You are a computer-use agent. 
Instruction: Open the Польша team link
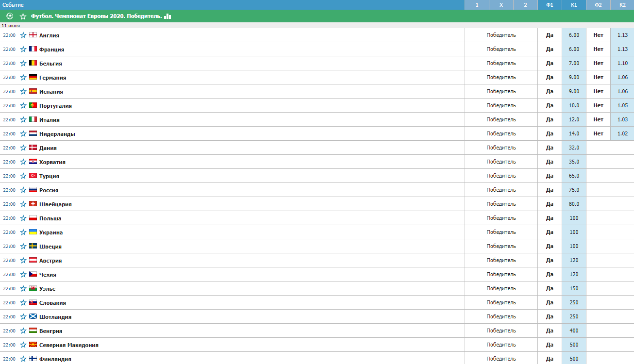point(50,218)
